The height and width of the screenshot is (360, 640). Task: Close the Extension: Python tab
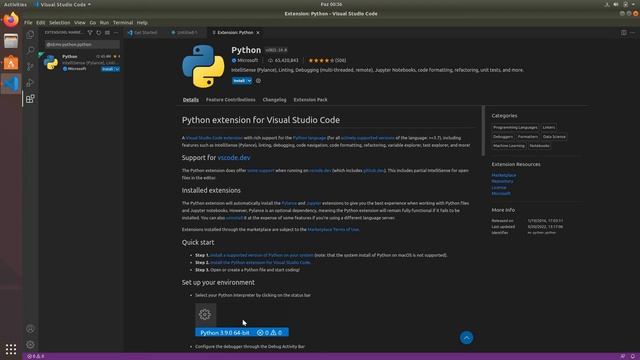coord(258,33)
